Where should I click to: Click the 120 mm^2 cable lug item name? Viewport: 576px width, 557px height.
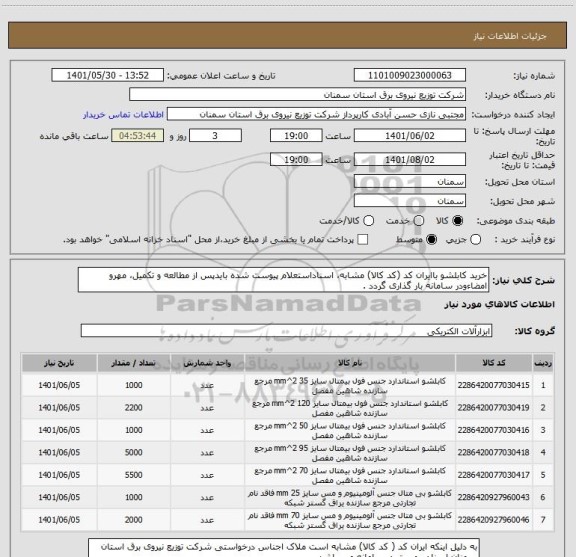(350, 408)
